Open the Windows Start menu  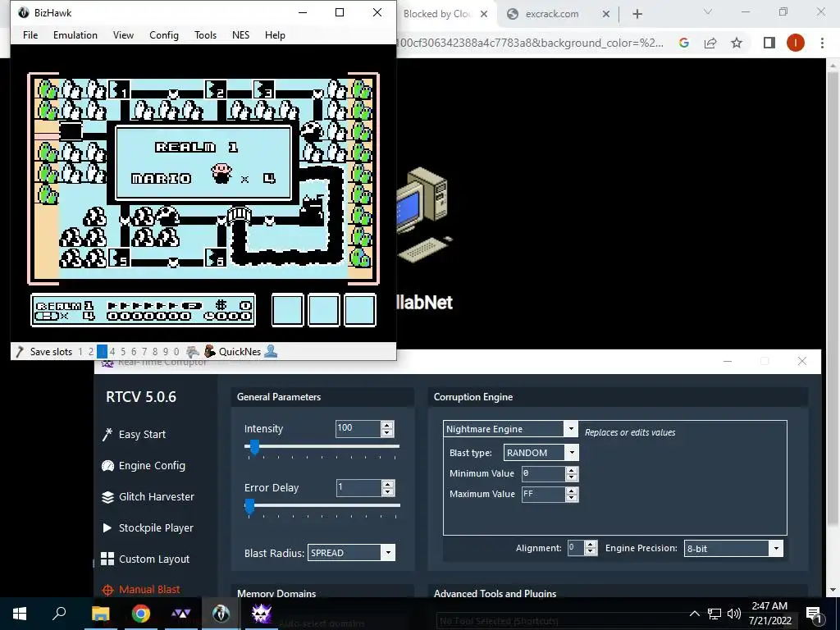[20, 614]
